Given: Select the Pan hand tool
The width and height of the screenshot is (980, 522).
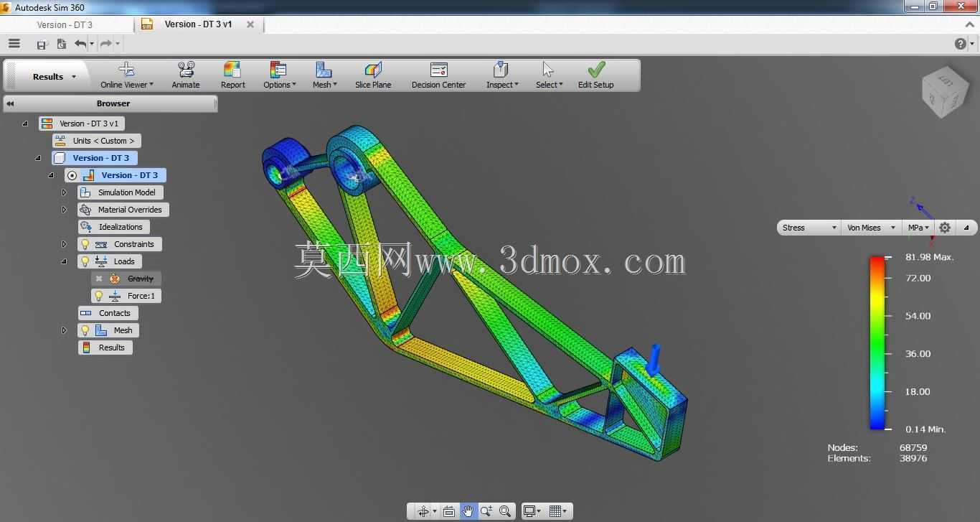Looking at the screenshot, I should pos(468,511).
